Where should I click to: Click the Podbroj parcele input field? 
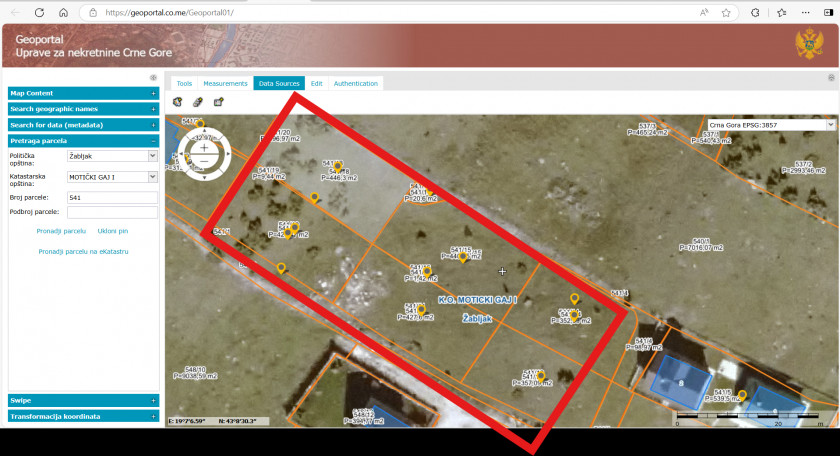tap(112, 212)
